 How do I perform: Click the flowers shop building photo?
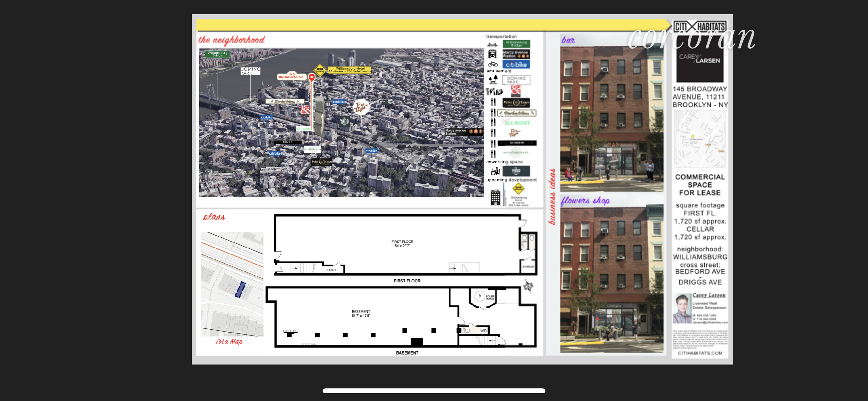pos(611,280)
